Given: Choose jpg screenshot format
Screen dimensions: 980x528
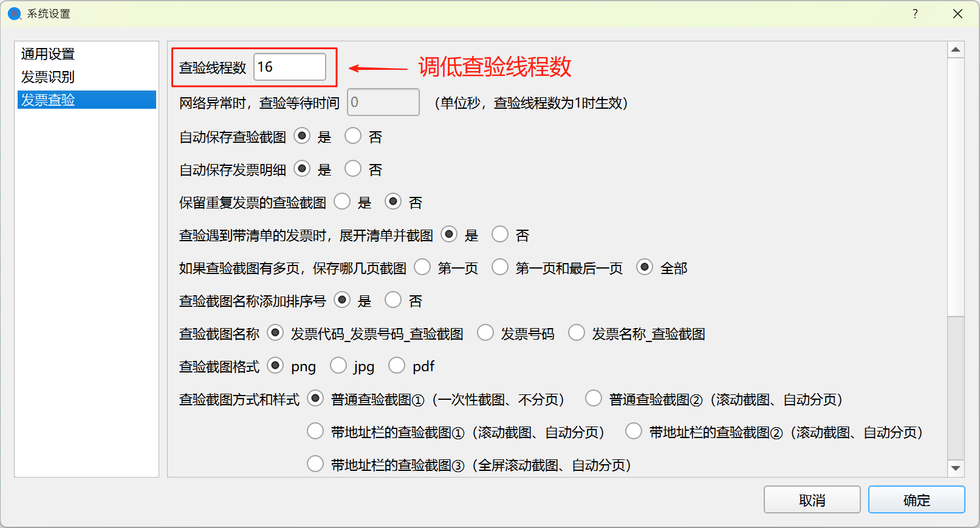Looking at the screenshot, I should tap(338, 366).
